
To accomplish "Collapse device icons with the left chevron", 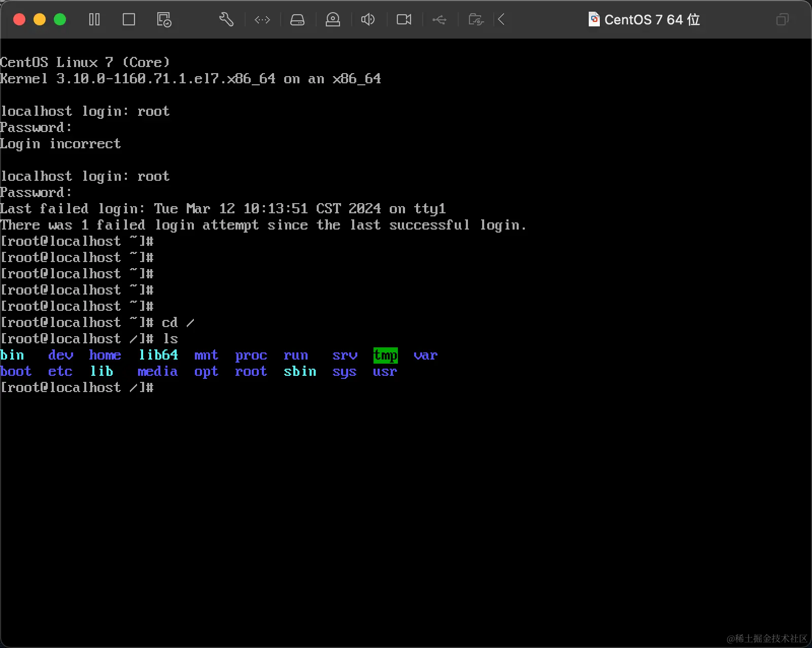I will (x=501, y=20).
